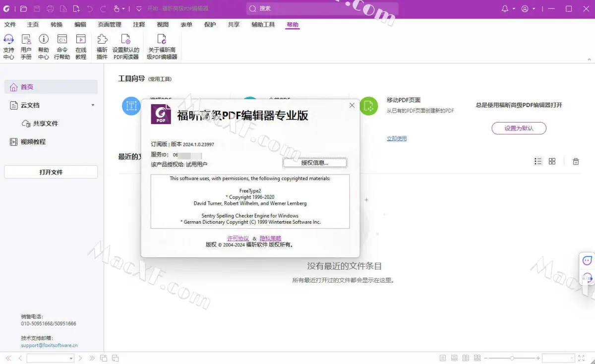595x364 pixels.
Task: Click the License Info (授权信息...) button
Action: (315, 163)
